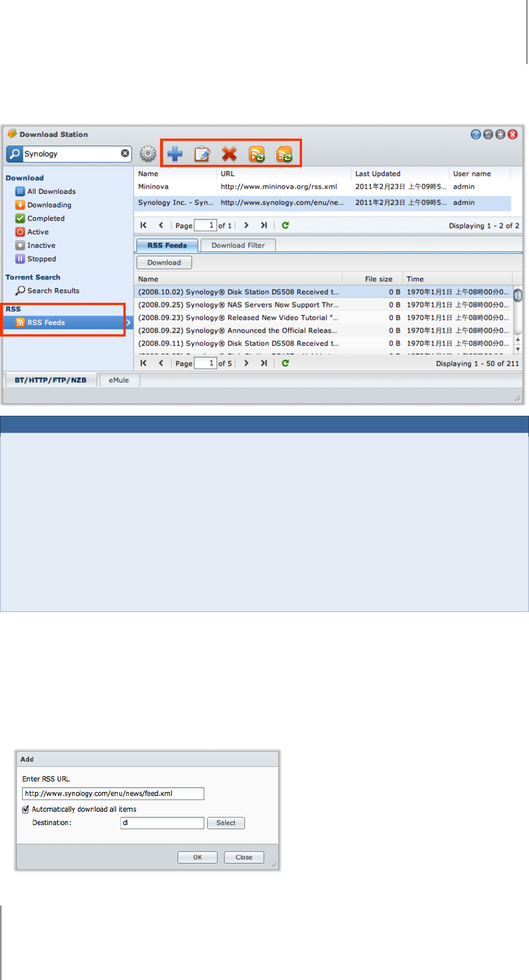Sort items by File size column
Image resolution: width=529 pixels, height=980 pixels.
coord(372,279)
